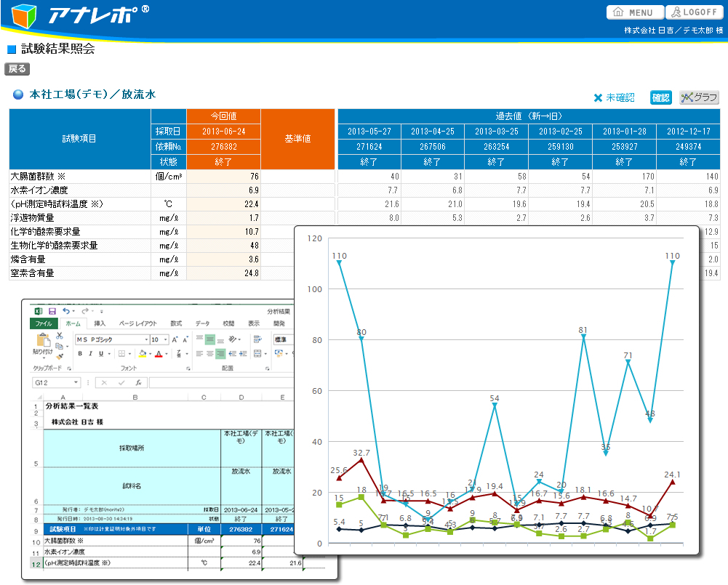This screenshot has width=728, height=585.
Task: Open the font size 10 dropdown
Action: click(166, 339)
